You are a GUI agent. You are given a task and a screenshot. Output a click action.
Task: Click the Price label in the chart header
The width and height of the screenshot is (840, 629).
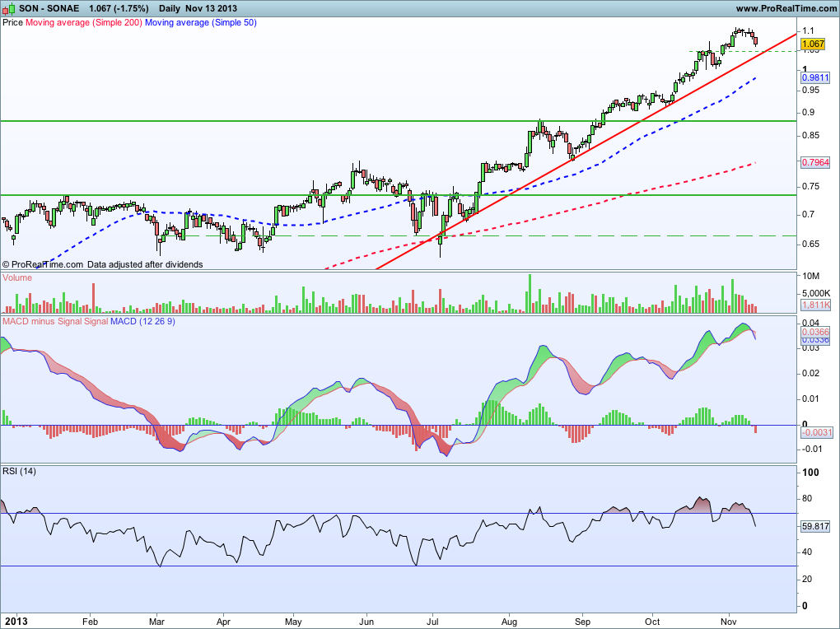coord(13,22)
